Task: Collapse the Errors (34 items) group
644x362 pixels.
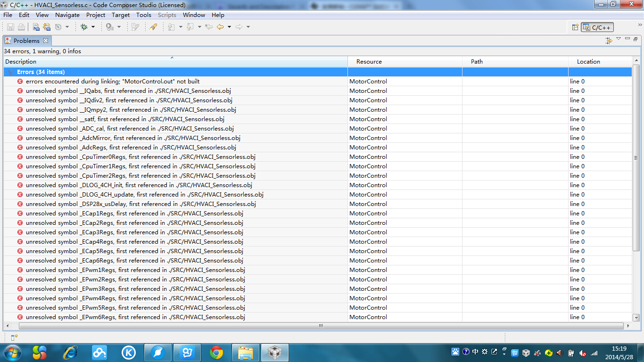Action: 10,72
